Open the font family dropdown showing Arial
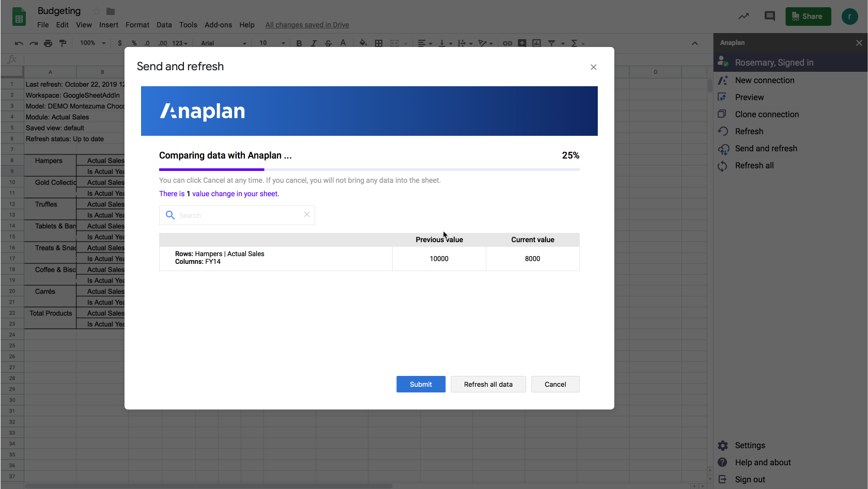The image size is (868, 489). pyautogui.click(x=222, y=43)
